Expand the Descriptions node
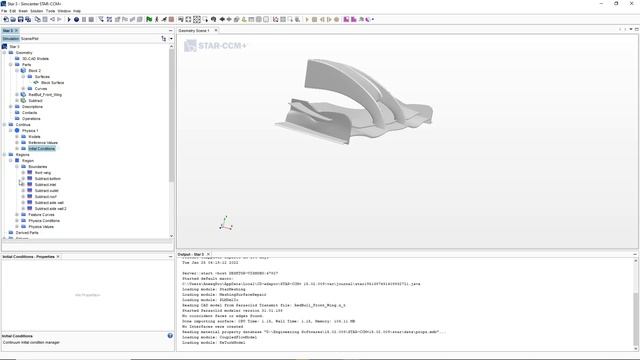This screenshot has width=640, height=360. (x=11, y=107)
